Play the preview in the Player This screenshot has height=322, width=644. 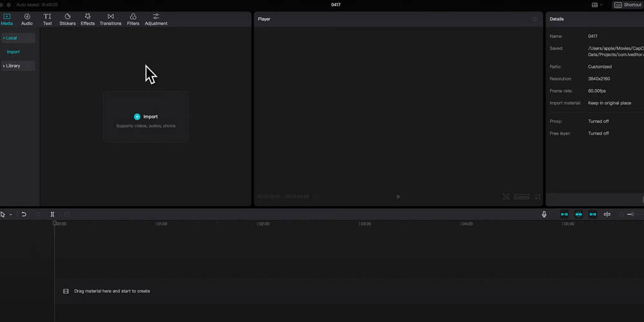(x=398, y=196)
